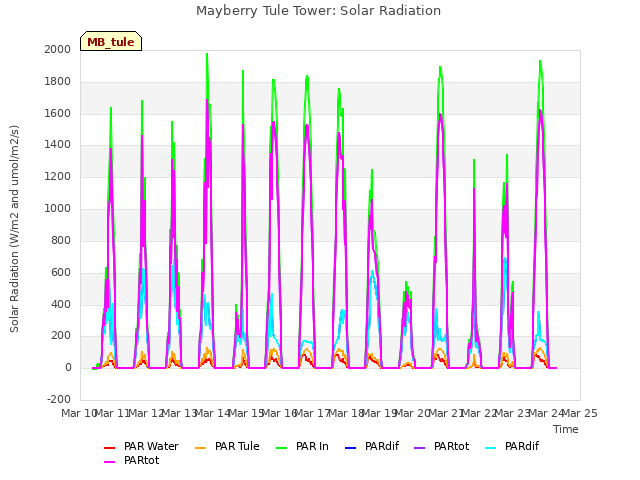This screenshot has height=480, width=640.
Task: Click the 1800 y-axis tick label
Action: point(58,82)
